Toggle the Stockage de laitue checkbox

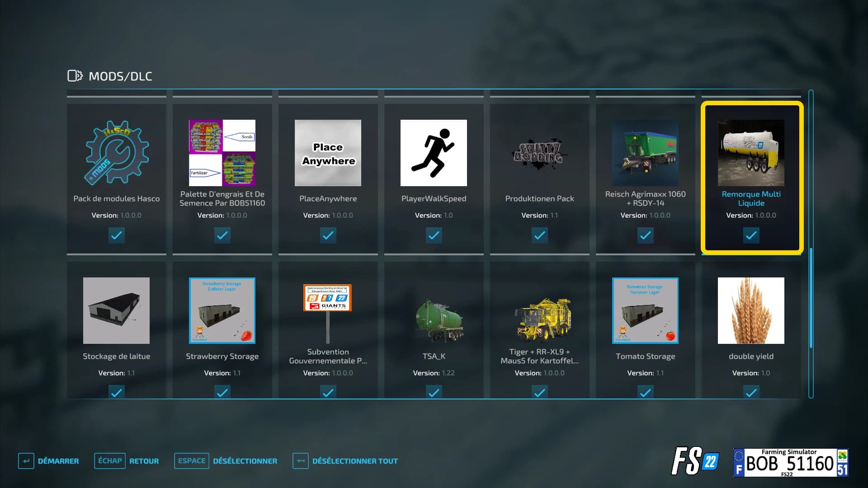116,392
